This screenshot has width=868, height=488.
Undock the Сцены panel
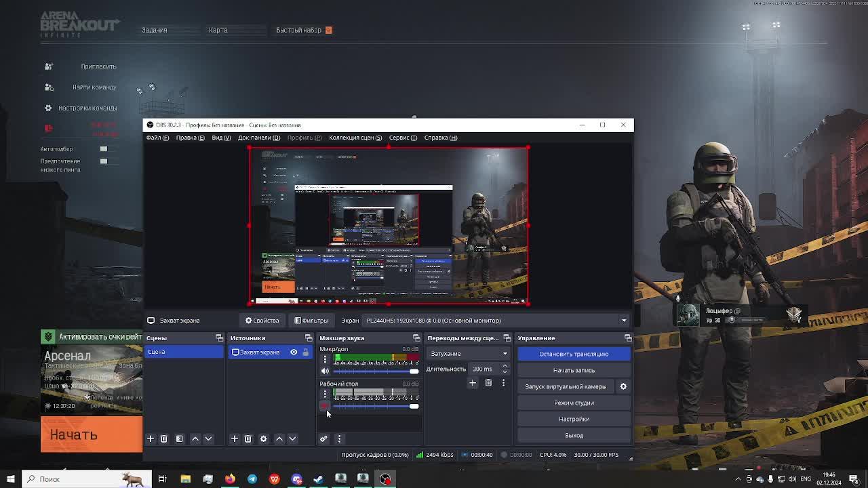(x=219, y=338)
